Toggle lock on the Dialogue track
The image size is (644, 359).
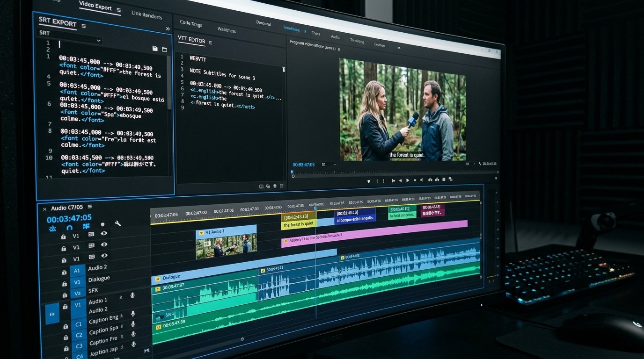click(x=65, y=284)
